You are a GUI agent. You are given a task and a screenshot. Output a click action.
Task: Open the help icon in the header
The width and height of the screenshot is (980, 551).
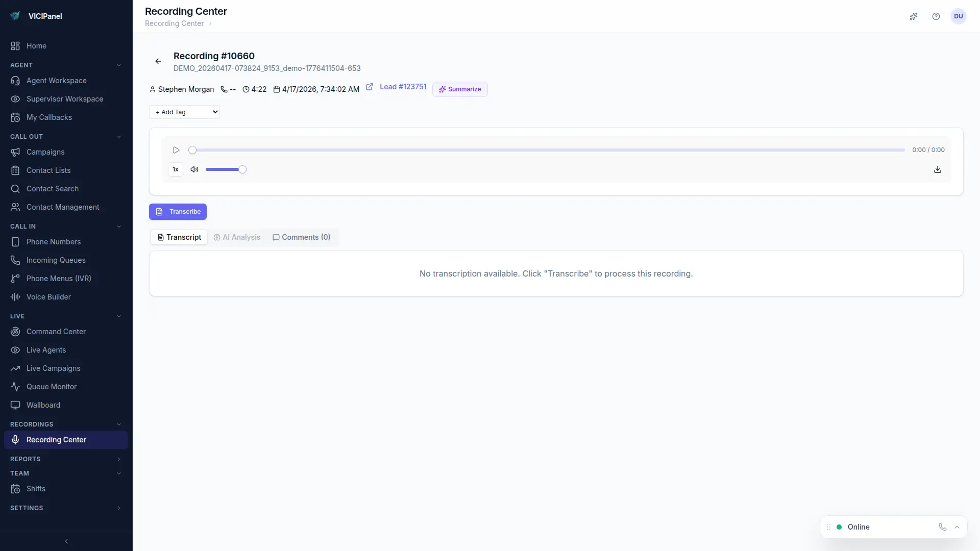(936, 16)
